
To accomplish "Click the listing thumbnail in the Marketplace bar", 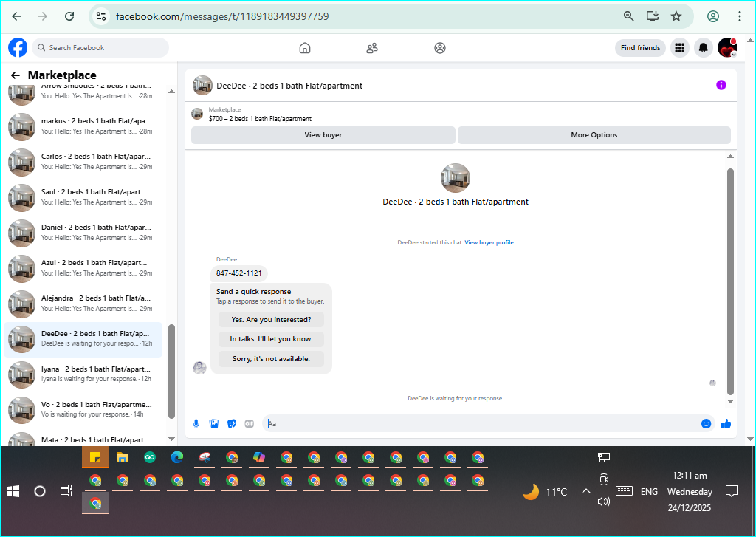I will point(197,114).
